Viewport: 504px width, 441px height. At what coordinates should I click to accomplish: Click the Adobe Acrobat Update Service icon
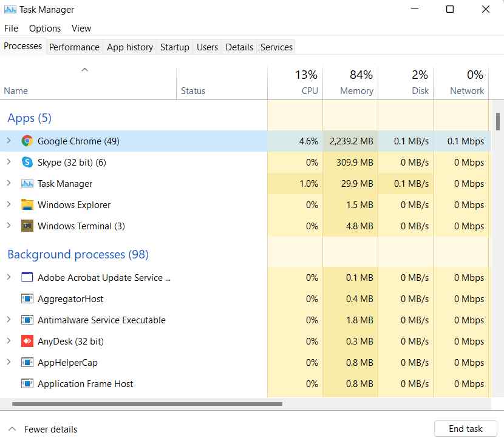[x=27, y=277]
